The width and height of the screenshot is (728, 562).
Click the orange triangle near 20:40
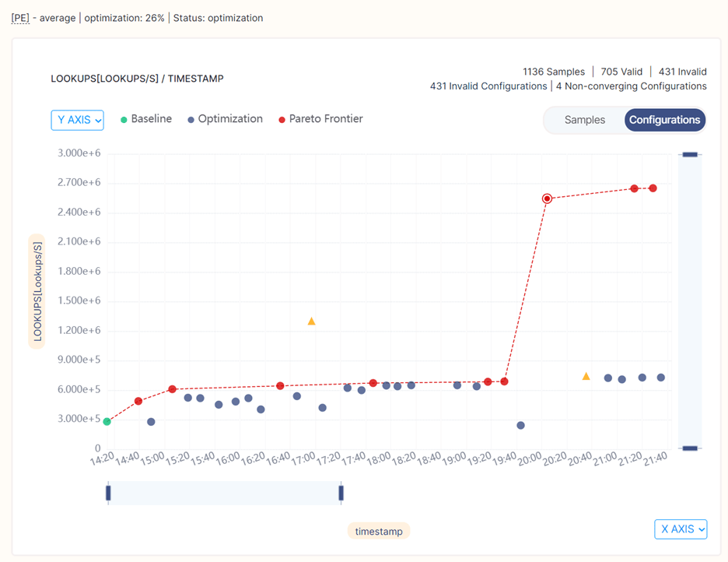[586, 376]
